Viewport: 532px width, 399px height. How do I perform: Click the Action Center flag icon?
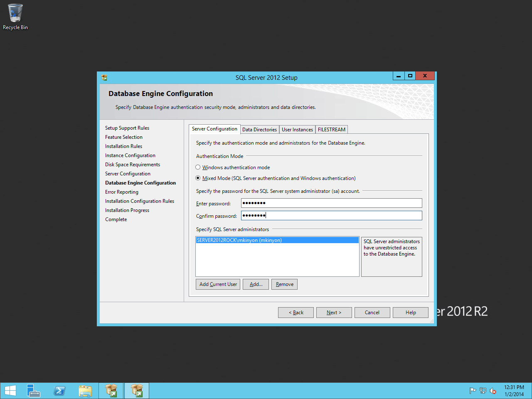(x=473, y=391)
